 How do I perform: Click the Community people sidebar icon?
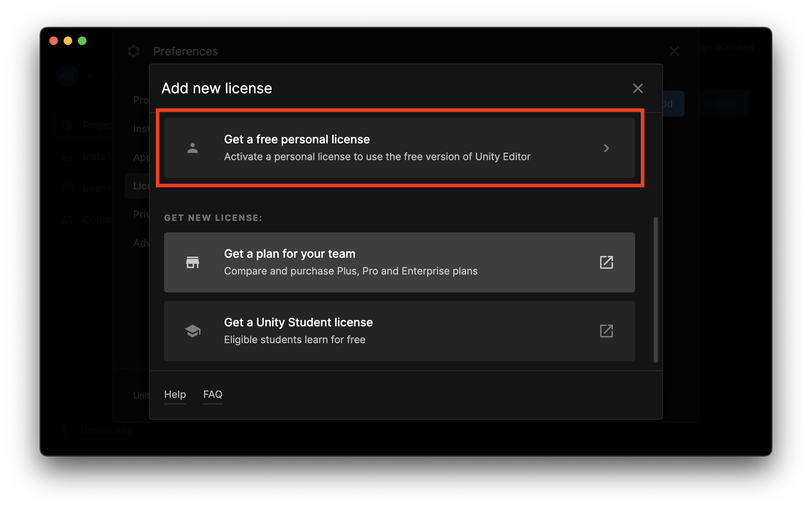click(x=67, y=219)
